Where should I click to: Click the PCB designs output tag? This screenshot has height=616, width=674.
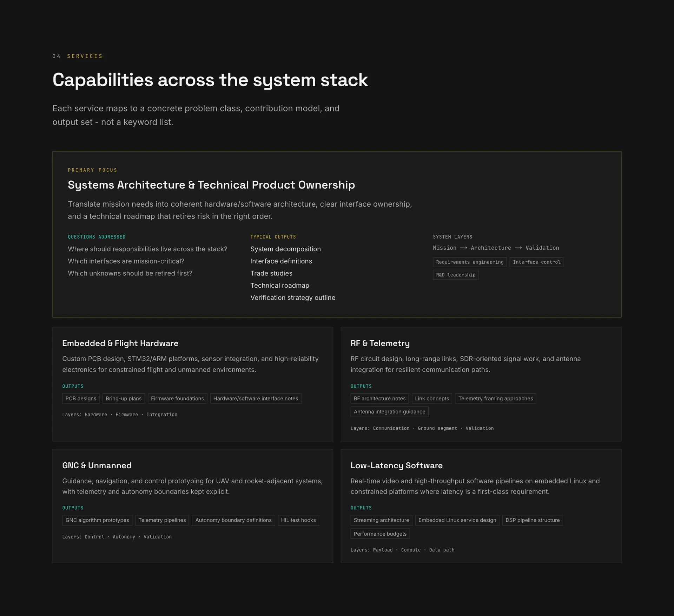(81, 399)
